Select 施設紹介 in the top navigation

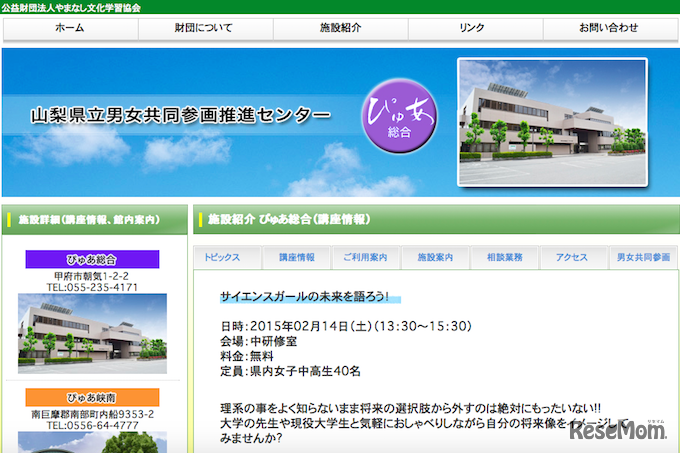coord(338,28)
